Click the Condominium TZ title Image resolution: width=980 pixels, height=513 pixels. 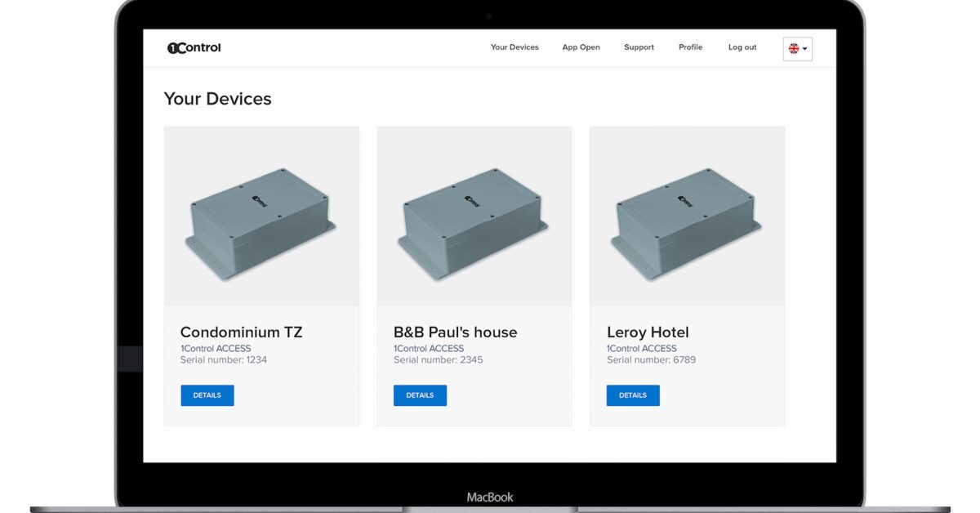pyautogui.click(x=241, y=332)
